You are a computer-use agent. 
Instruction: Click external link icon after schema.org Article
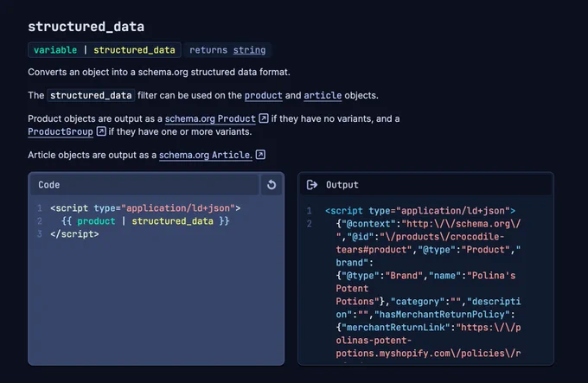click(x=260, y=155)
